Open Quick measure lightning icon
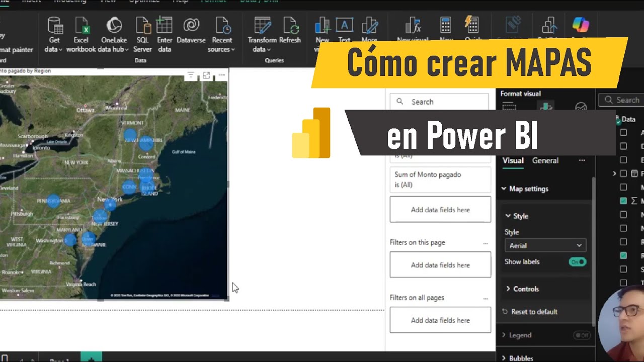This screenshot has height=362, width=644. click(x=471, y=25)
